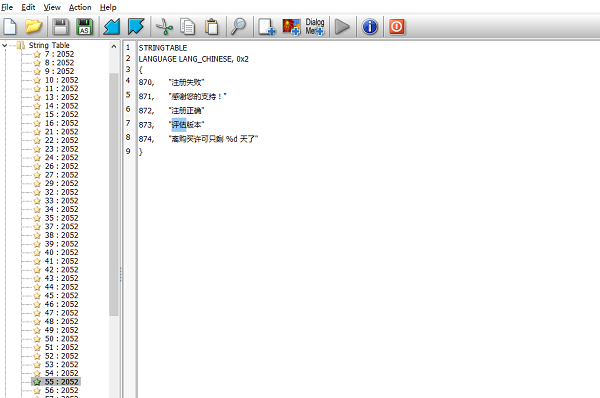The height and width of the screenshot is (398, 600).
Task: Click the Add image resource icon
Action: (291, 27)
